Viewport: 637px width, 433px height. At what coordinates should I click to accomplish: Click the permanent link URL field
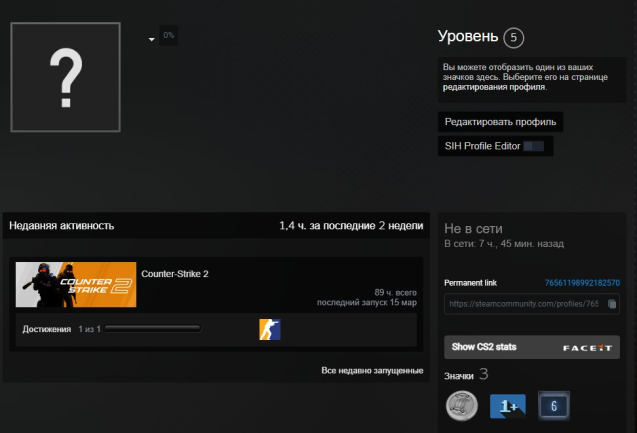(523, 303)
